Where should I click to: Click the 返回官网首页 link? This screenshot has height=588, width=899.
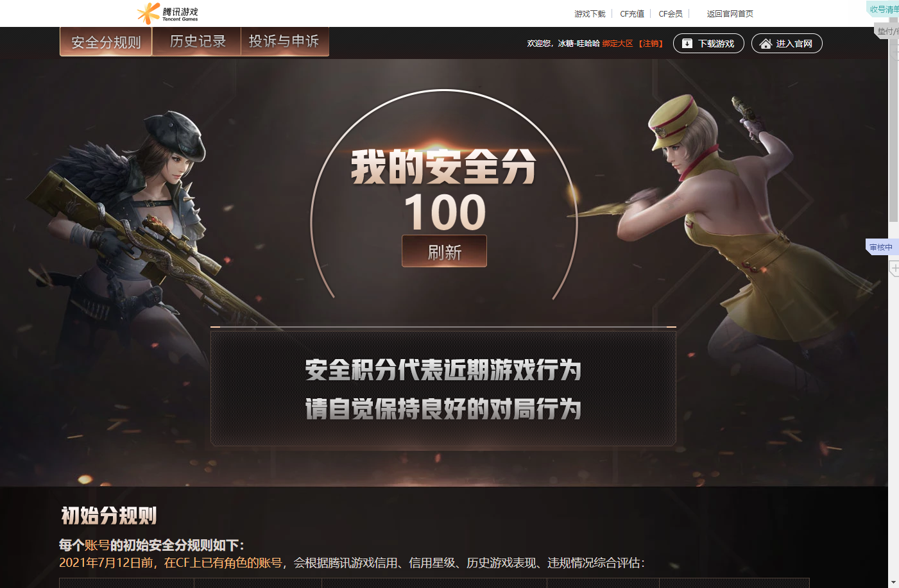pyautogui.click(x=730, y=13)
